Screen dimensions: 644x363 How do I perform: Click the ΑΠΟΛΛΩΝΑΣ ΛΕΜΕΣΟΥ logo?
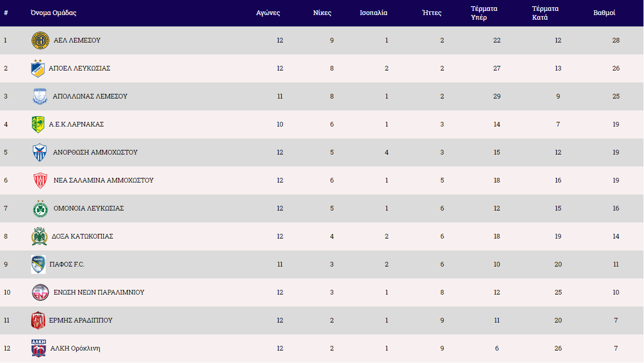(x=40, y=96)
